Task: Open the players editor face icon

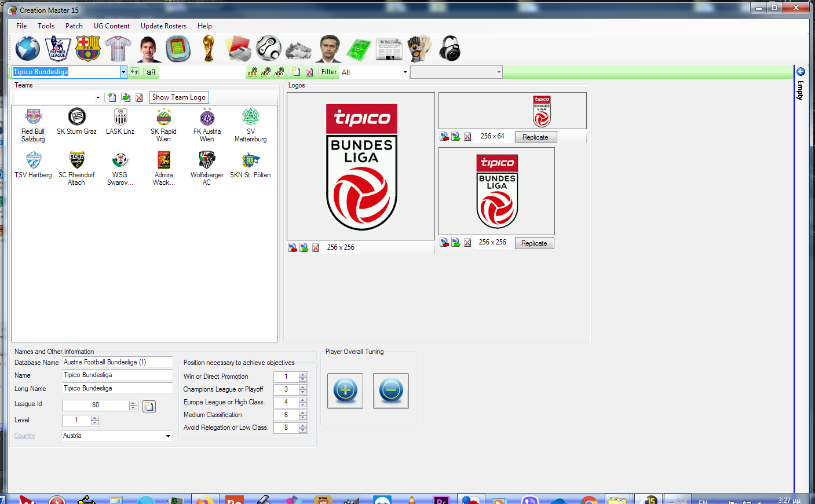Action: point(149,49)
